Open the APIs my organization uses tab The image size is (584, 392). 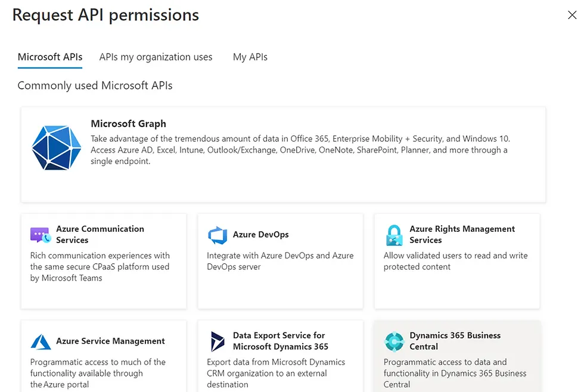(156, 57)
